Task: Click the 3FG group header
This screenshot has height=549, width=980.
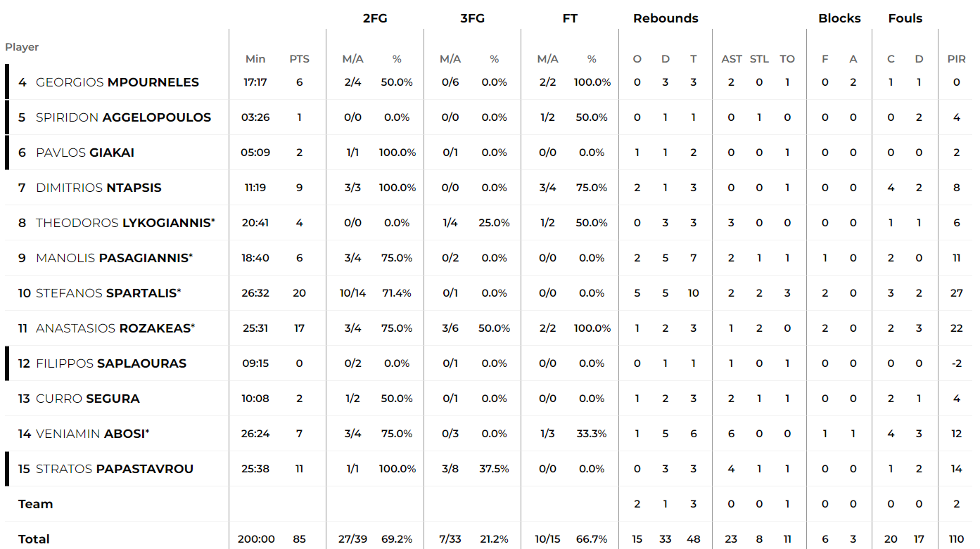Action: (x=472, y=18)
